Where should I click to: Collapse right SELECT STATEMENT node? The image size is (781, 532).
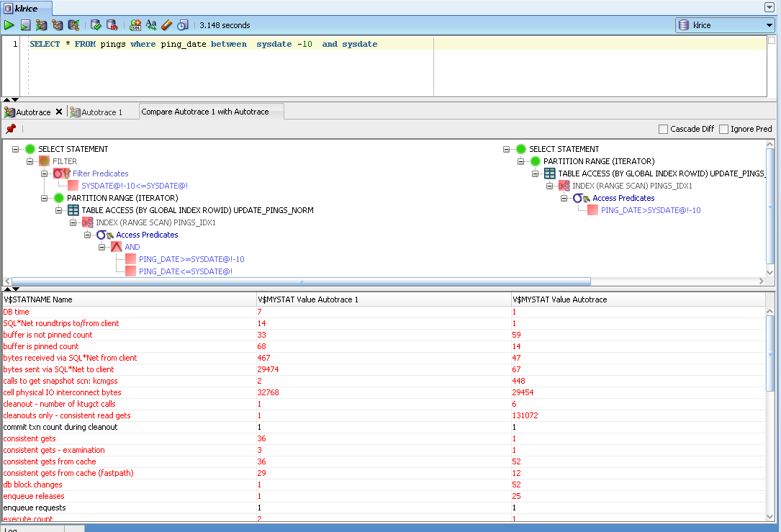pos(507,149)
